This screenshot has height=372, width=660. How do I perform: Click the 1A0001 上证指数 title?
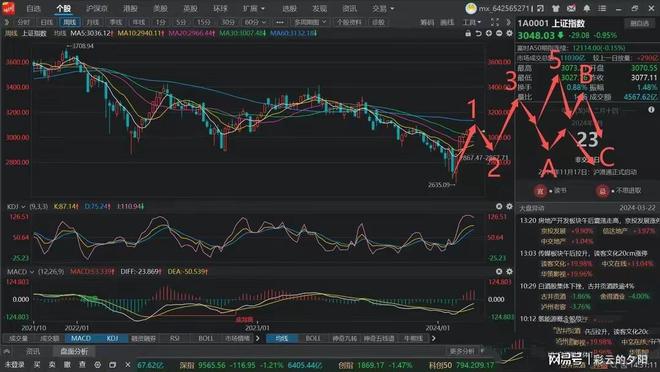pos(551,24)
